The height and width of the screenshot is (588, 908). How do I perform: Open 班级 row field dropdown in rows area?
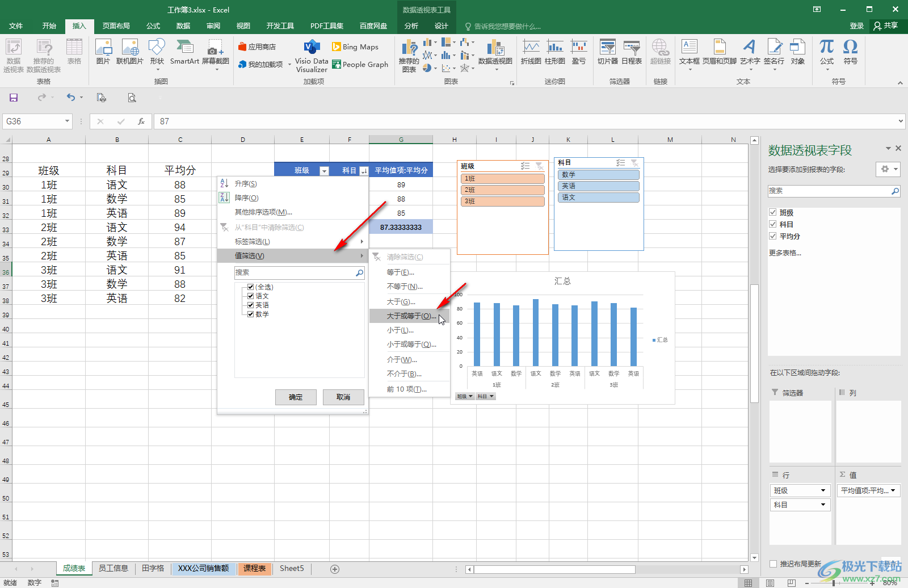coord(823,490)
